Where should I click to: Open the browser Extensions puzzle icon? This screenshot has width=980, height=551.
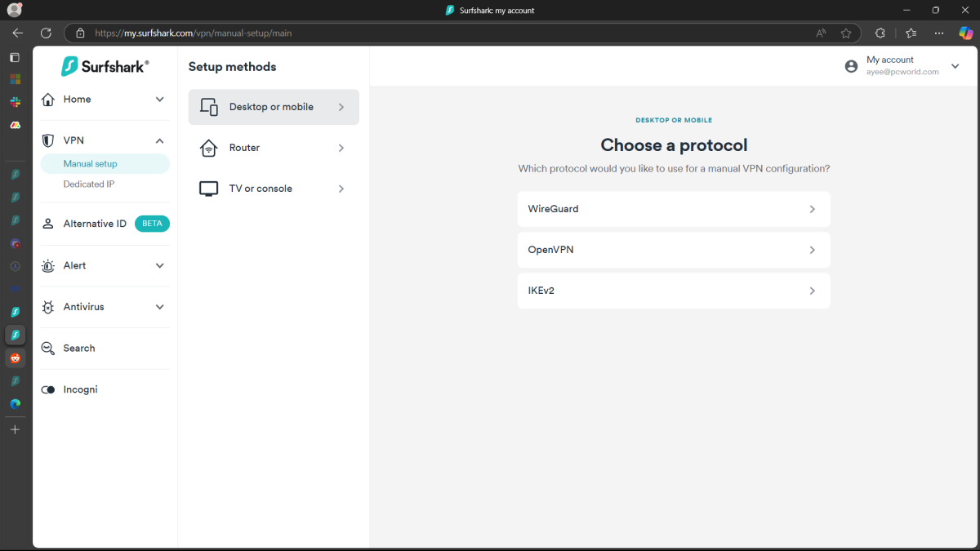point(880,33)
